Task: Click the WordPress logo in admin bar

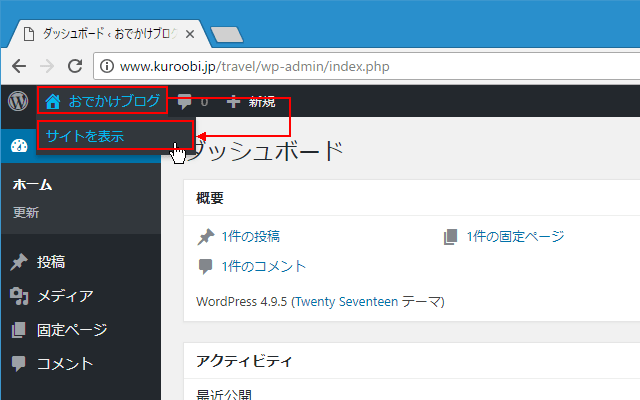Action: click(18, 101)
